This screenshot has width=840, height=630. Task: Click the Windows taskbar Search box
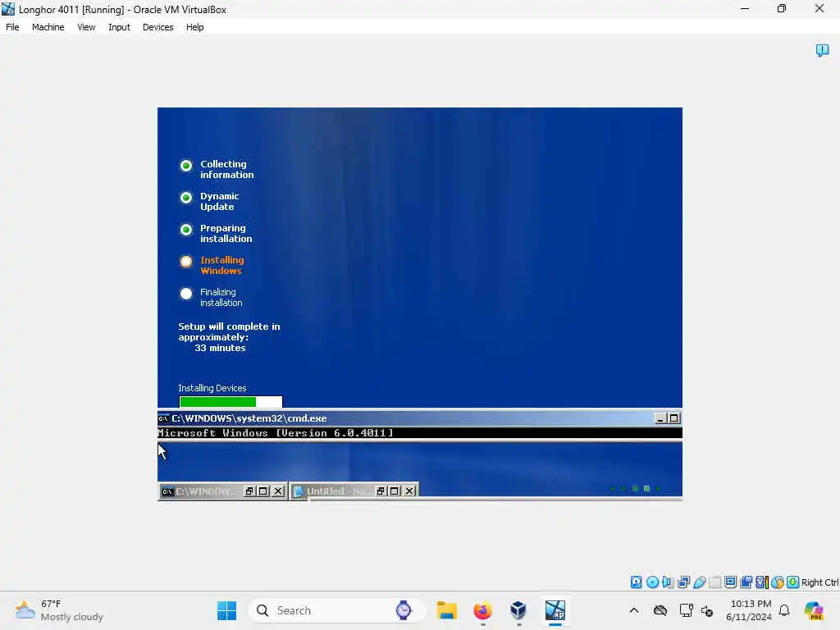(x=337, y=610)
